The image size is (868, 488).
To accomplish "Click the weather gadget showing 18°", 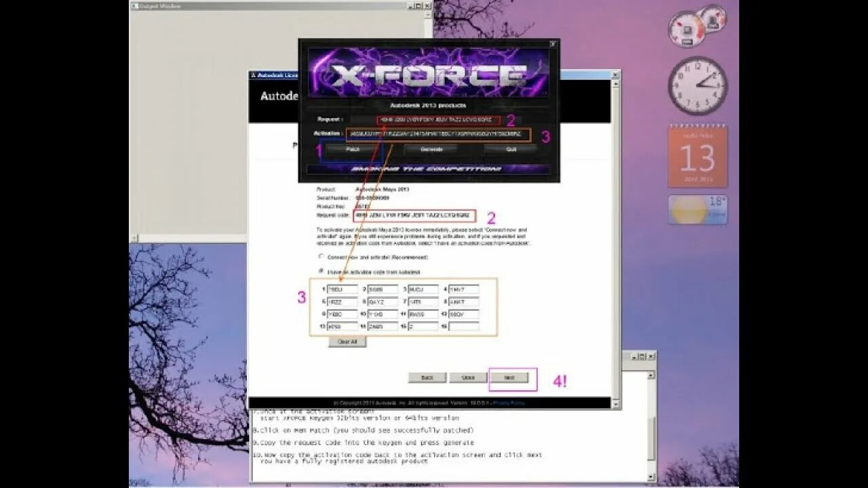I will 697,209.
